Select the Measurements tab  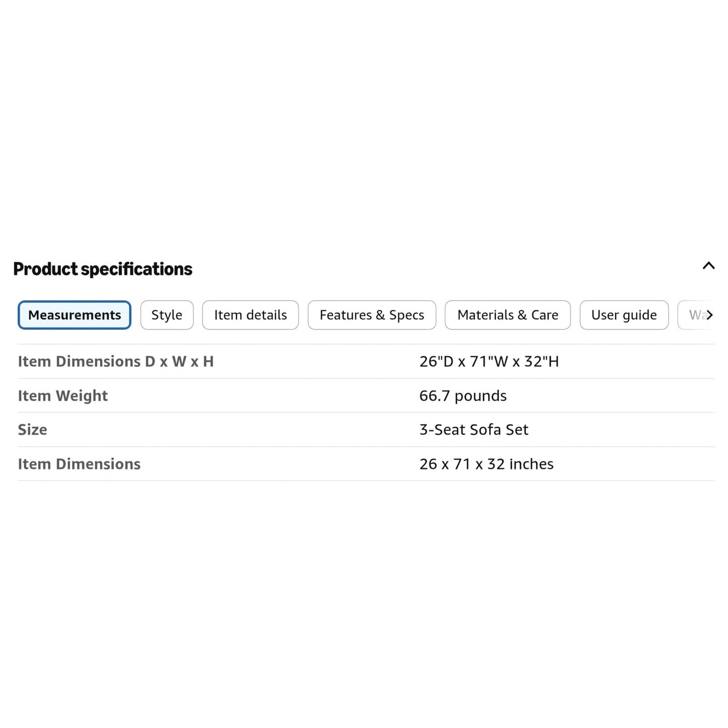(75, 315)
